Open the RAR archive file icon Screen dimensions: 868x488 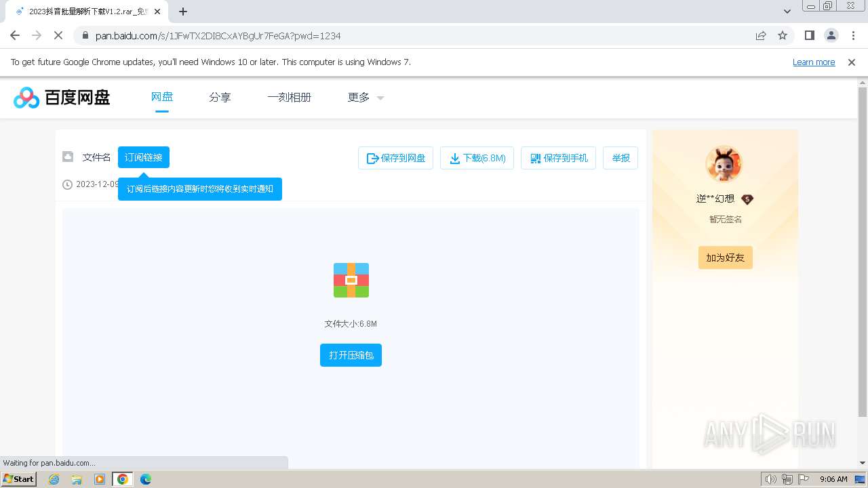(x=351, y=280)
